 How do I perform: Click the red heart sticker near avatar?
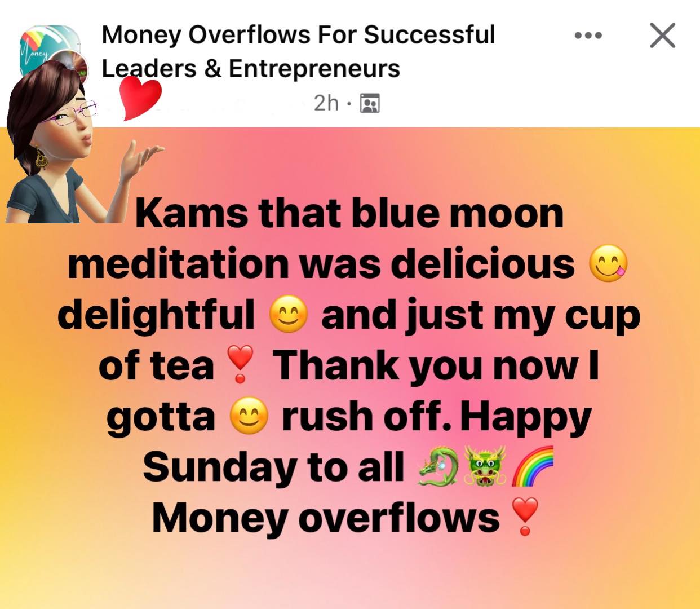coord(141,97)
